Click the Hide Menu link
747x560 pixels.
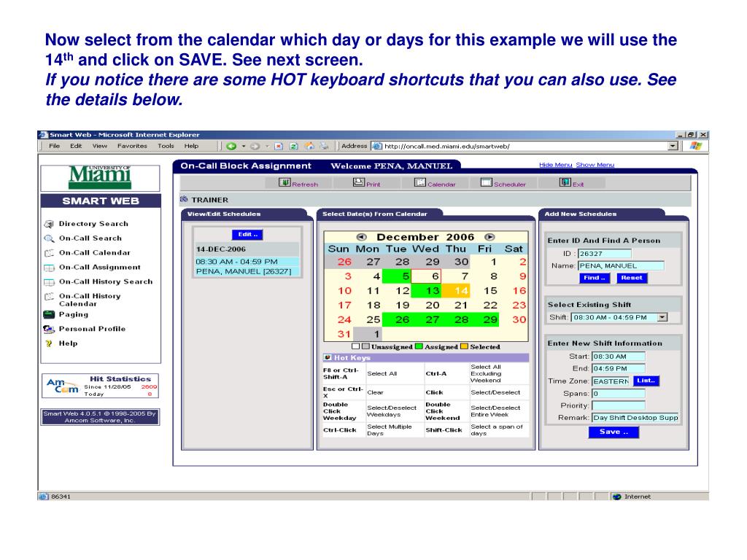[555, 165]
